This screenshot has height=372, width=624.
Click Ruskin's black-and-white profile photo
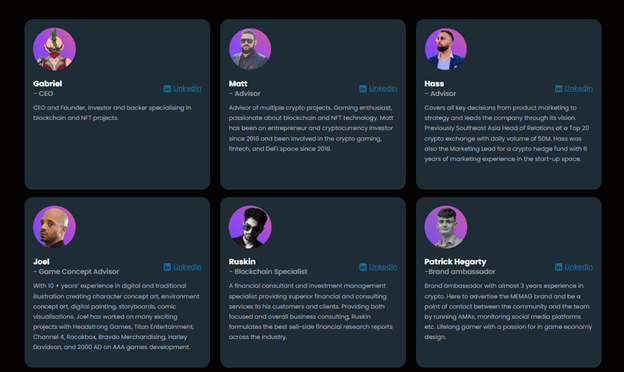(x=250, y=227)
